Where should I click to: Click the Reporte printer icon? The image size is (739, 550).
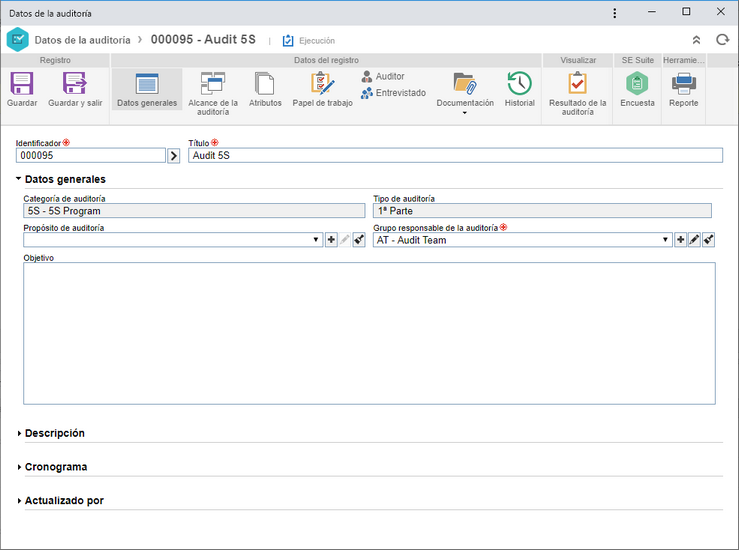[x=683, y=84]
